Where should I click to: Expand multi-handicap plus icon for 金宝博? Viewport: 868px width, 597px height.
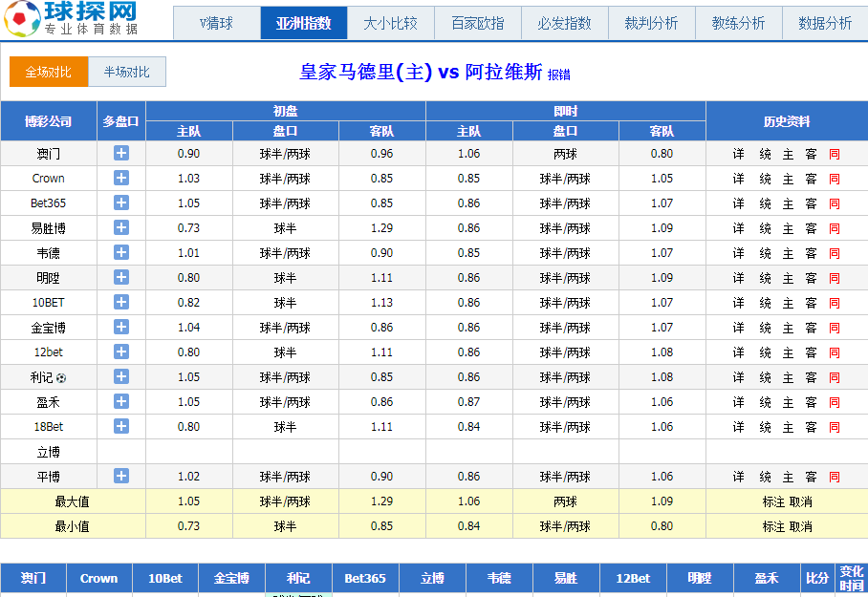tap(121, 327)
